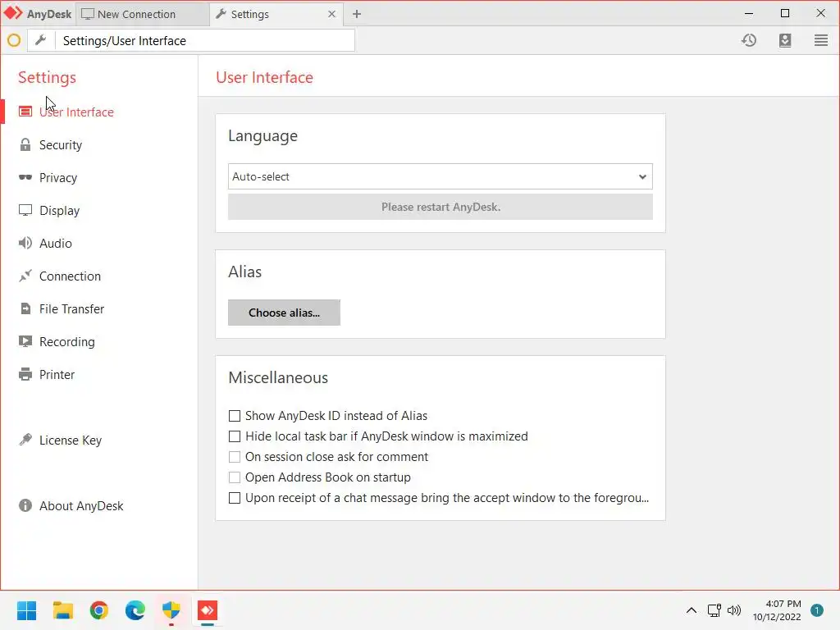
Task: Open the session history clock icon
Action: pyautogui.click(x=749, y=40)
